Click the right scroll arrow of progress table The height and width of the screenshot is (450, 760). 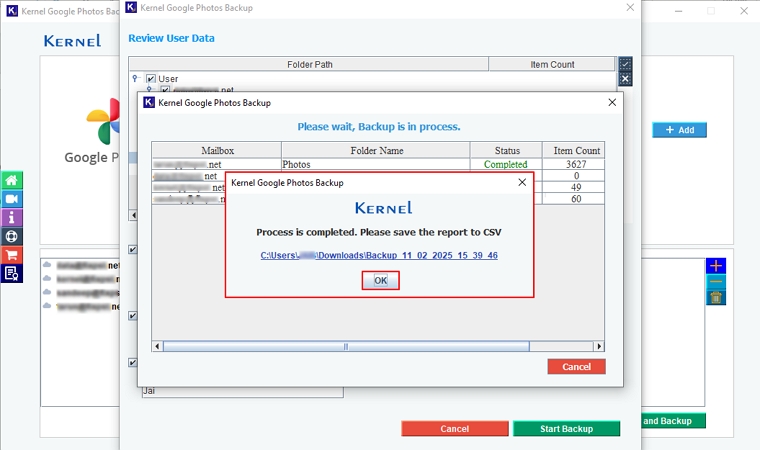(599, 346)
